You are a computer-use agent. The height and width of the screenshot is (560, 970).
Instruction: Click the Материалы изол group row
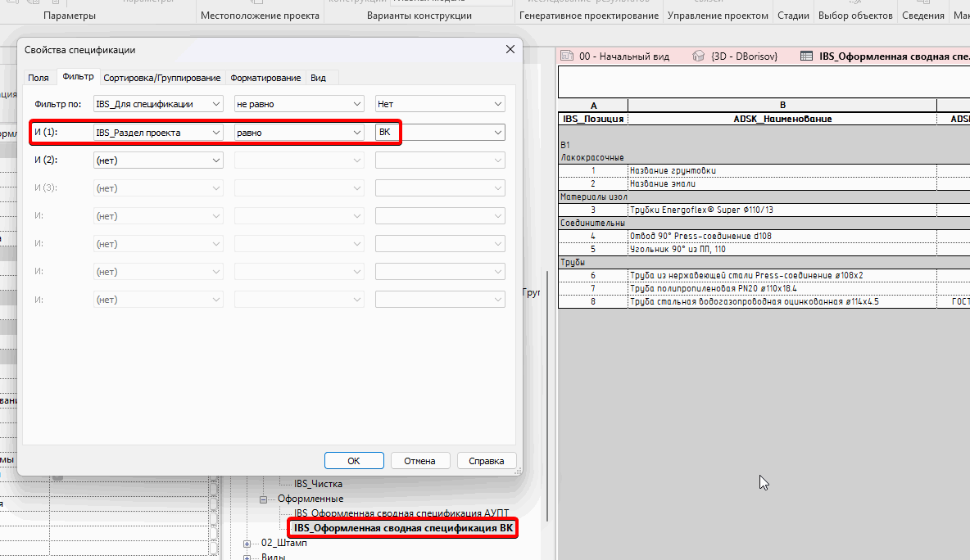click(x=764, y=196)
